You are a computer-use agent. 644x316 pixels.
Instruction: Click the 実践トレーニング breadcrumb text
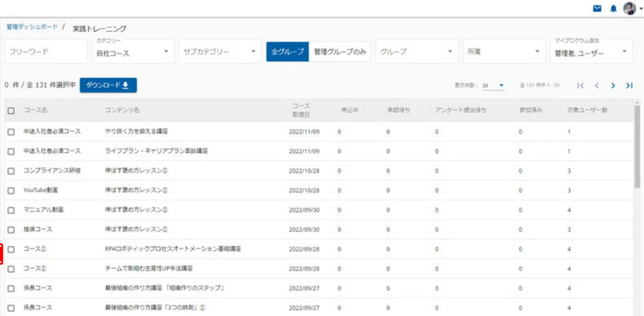pos(99,29)
